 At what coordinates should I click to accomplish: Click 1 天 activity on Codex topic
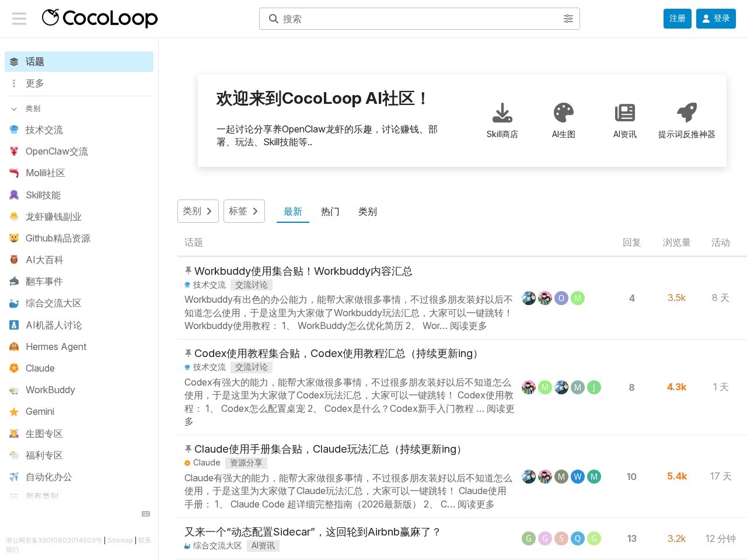721,387
